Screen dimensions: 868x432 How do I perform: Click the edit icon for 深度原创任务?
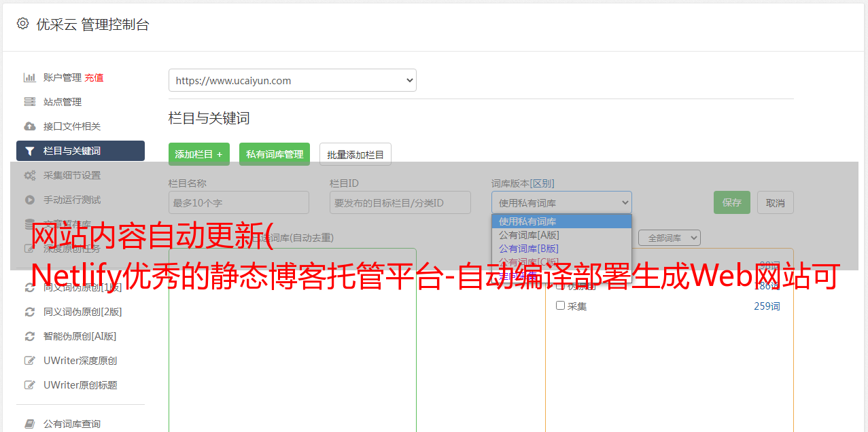29,249
